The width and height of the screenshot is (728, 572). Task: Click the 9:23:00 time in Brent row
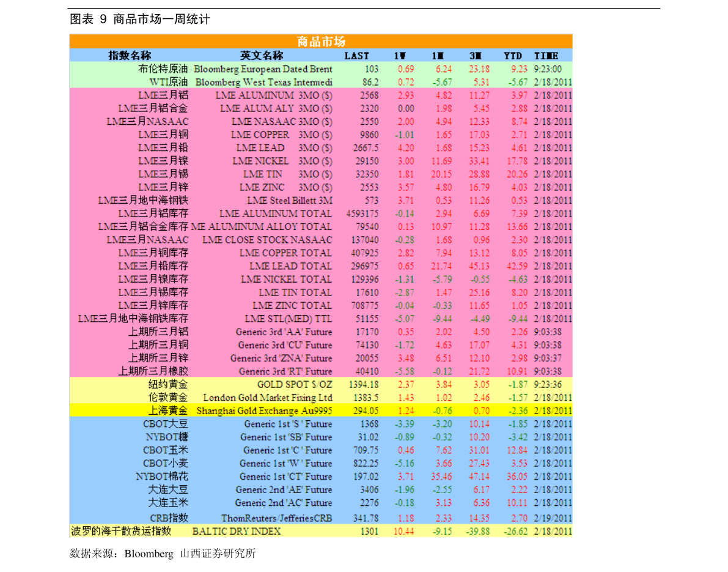click(547, 69)
